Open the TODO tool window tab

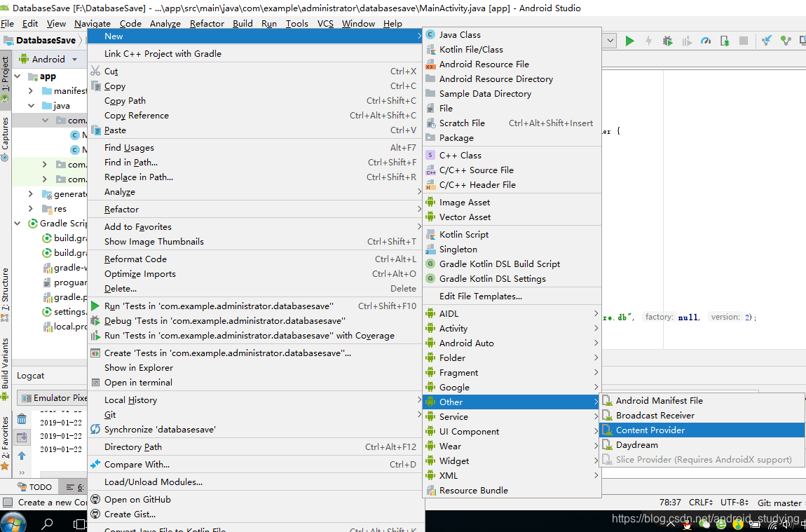click(34, 486)
